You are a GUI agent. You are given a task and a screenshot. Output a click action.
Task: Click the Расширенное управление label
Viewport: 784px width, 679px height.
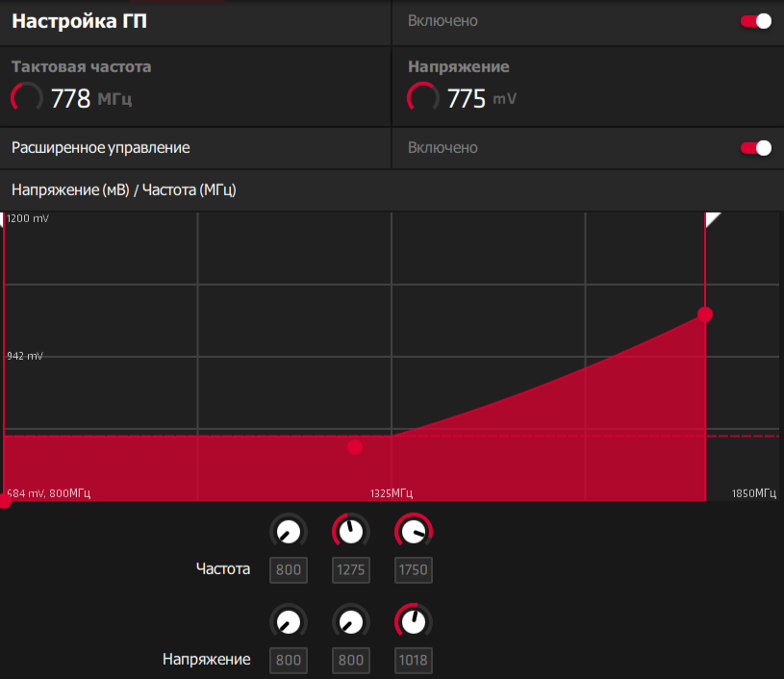(100, 148)
